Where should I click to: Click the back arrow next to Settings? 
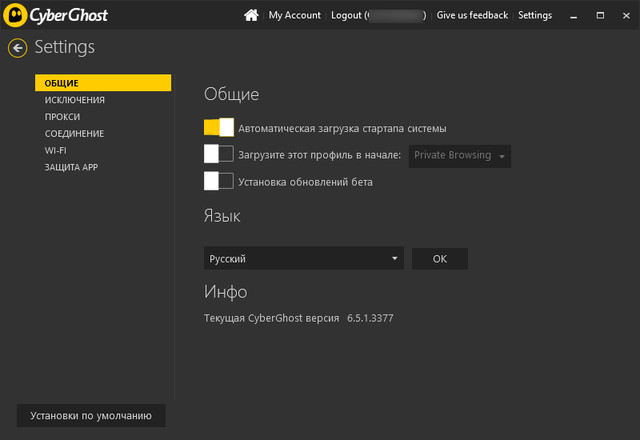[x=17, y=48]
